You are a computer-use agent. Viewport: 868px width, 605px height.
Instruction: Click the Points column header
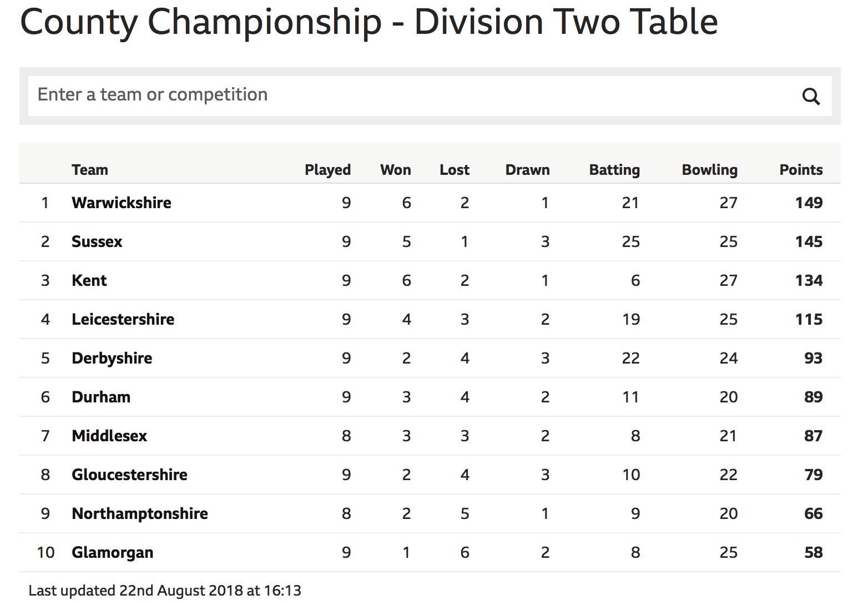tap(801, 170)
